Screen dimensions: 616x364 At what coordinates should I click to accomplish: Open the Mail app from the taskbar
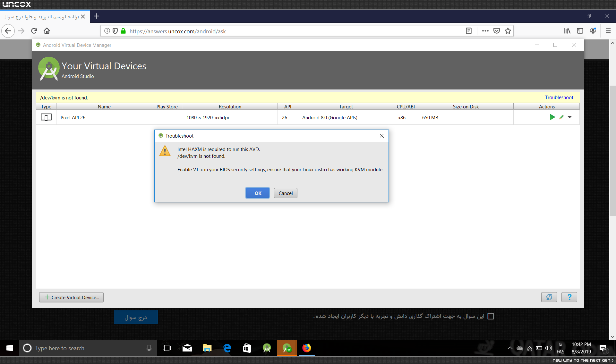click(187, 348)
